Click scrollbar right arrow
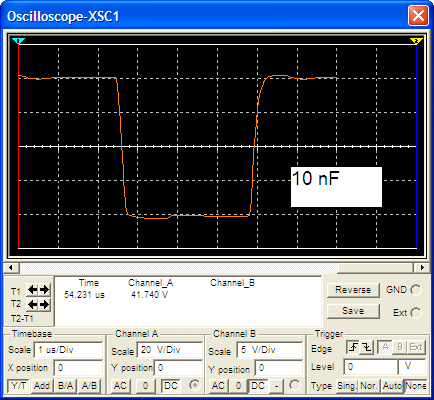The width and height of the screenshot is (434, 400). (x=422, y=268)
